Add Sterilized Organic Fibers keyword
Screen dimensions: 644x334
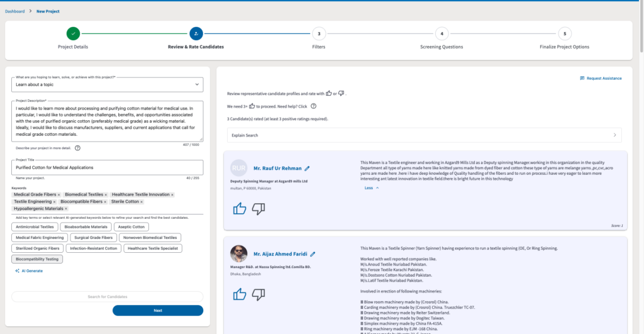click(38, 248)
